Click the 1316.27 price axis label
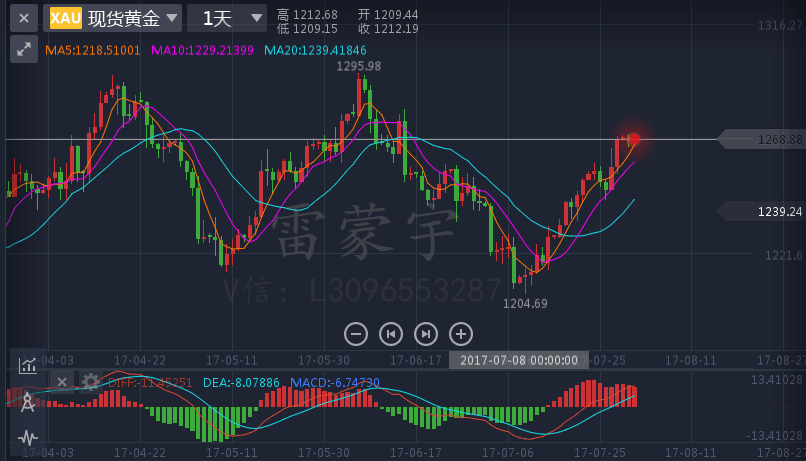The height and width of the screenshot is (461, 806). click(x=780, y=25)
